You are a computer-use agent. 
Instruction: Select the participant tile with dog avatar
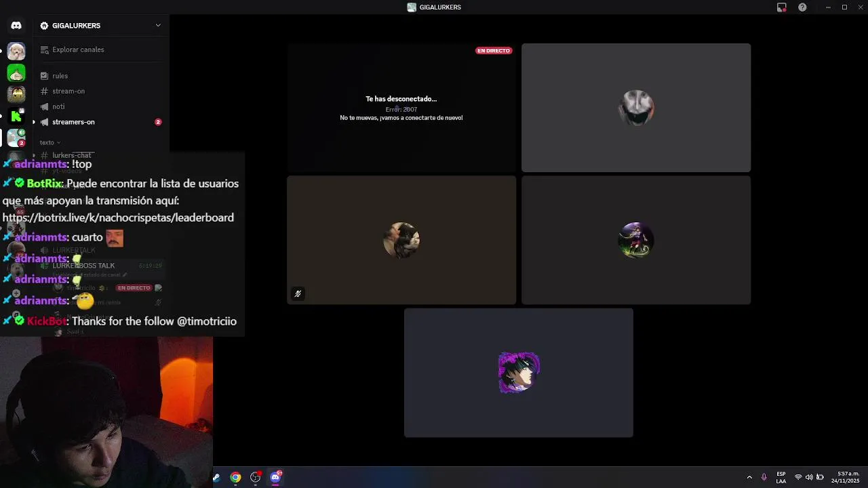(401, 240)
